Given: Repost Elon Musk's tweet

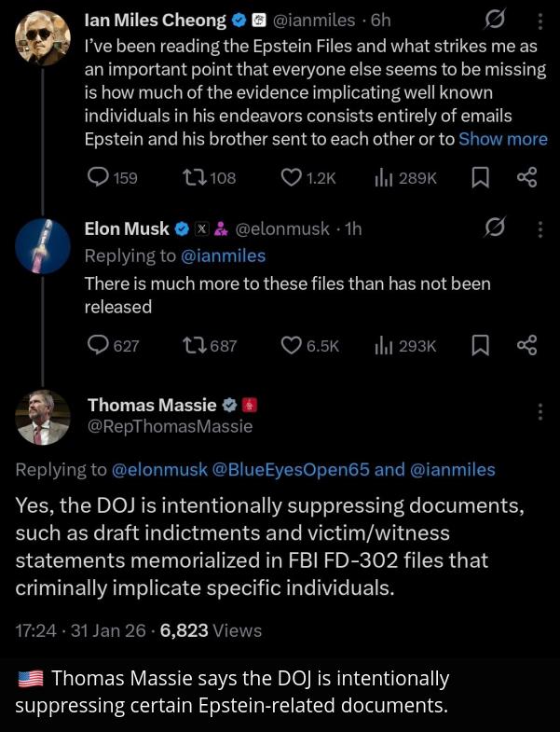Looking at the screenshot, I should click(209, 346).
